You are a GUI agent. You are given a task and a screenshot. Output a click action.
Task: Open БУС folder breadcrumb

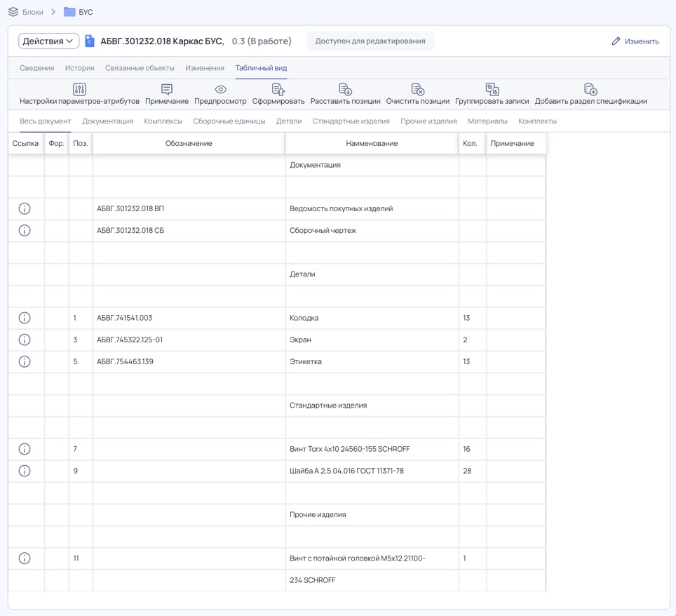[79, 12]
